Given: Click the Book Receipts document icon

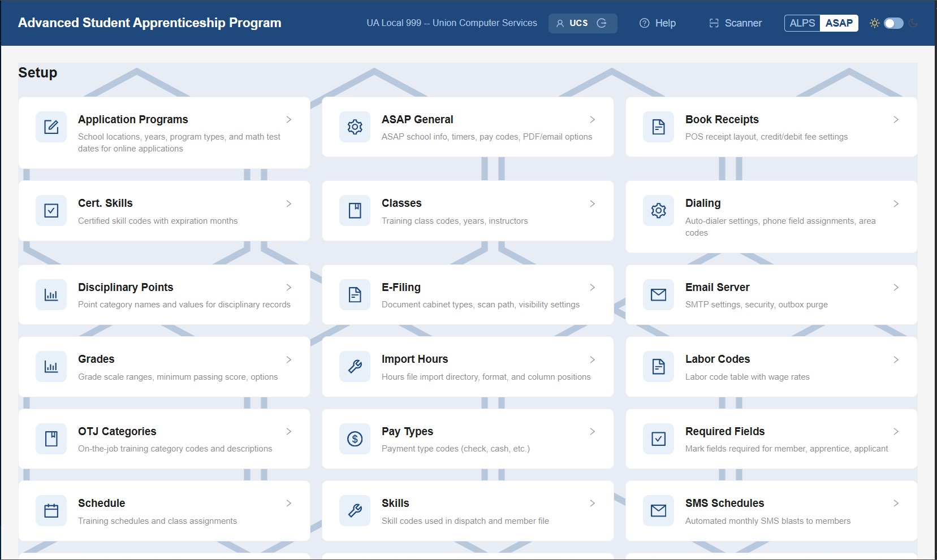Looking at the screenshot, I should pos(659,127).
